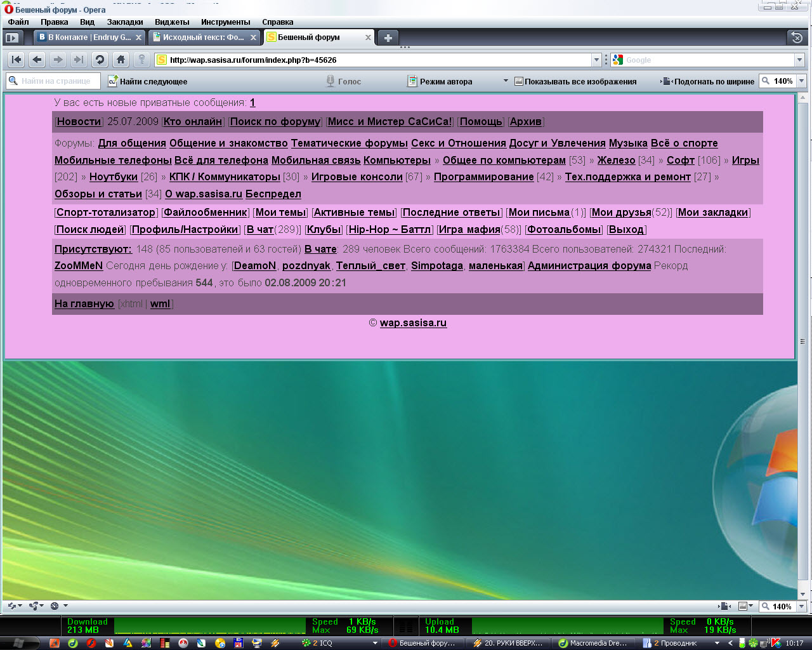The height and width of the screenshot is (650, 812).
Task: Toggle Fit to width (Подогнать по ширине)
Action: pyautogui.click(x=707, y=81)
